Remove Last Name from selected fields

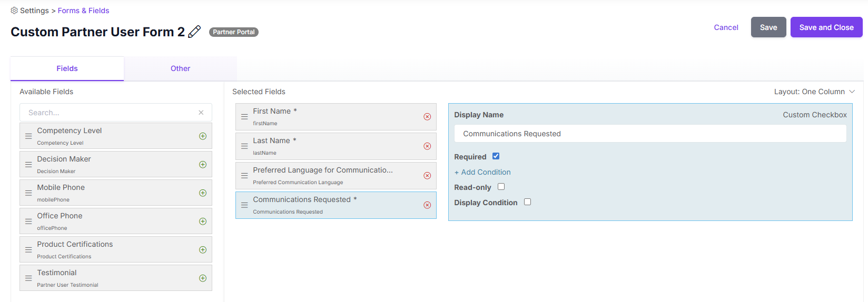[427, 146]
